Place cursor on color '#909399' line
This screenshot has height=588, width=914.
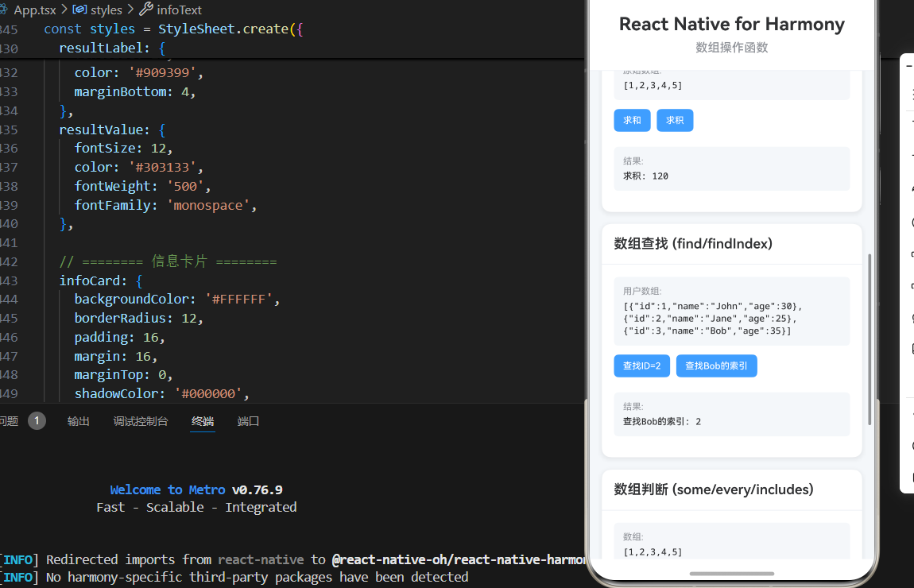point(139,73)
